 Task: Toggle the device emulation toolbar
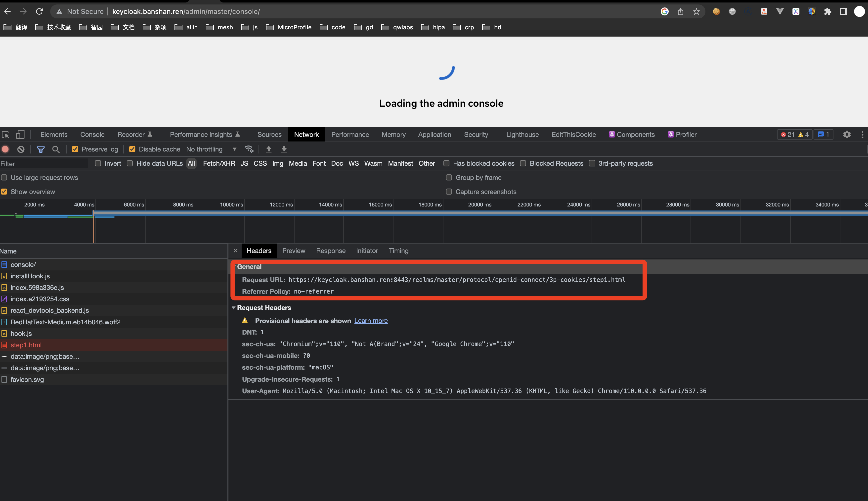coord(20,134)
